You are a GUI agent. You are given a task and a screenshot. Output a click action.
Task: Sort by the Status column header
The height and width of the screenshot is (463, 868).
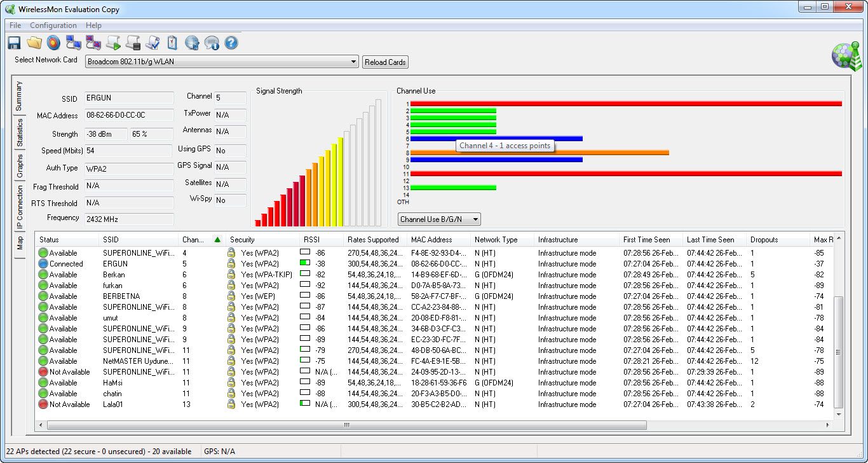66,240
